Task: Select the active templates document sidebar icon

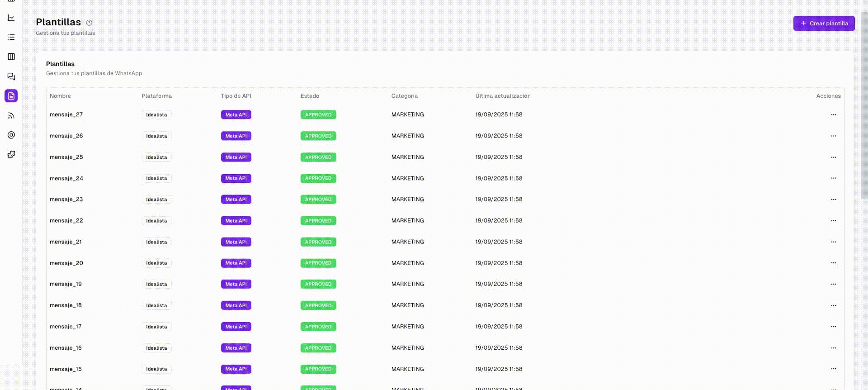Action: (x=11, y=96)
